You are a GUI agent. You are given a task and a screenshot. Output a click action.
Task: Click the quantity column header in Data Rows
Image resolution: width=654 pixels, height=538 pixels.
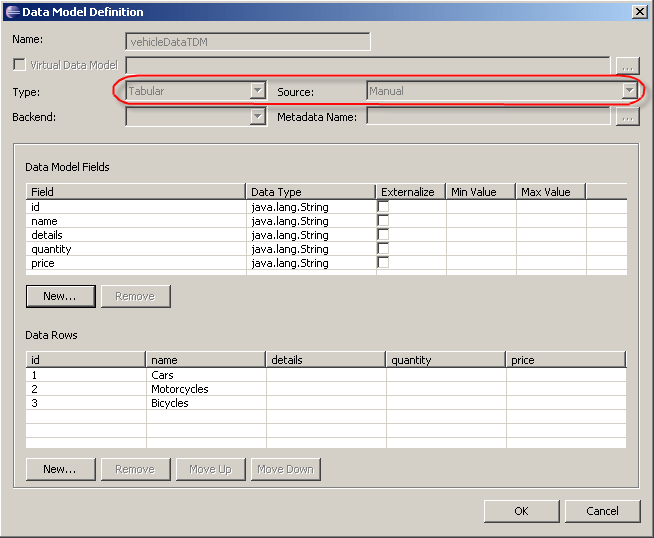[445, 360]
